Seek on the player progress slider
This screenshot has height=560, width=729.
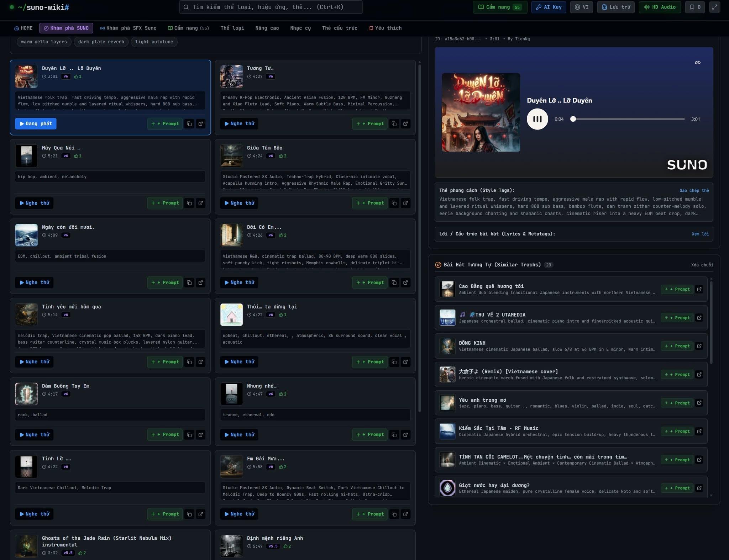[629, 119]
